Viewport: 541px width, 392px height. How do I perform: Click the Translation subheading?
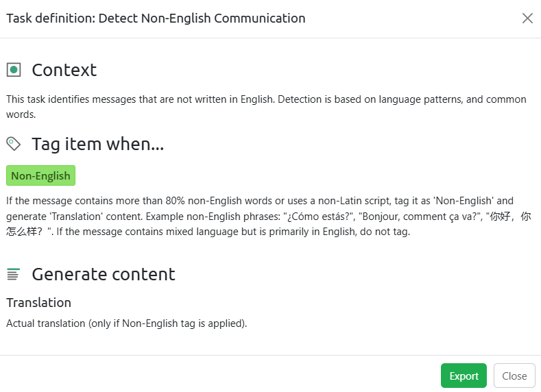[38, 302]
